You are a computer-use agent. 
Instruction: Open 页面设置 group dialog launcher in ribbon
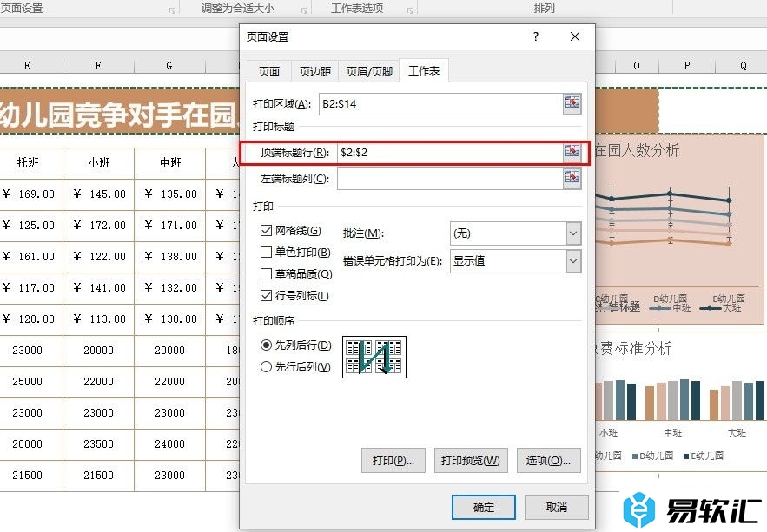[172, 10]
